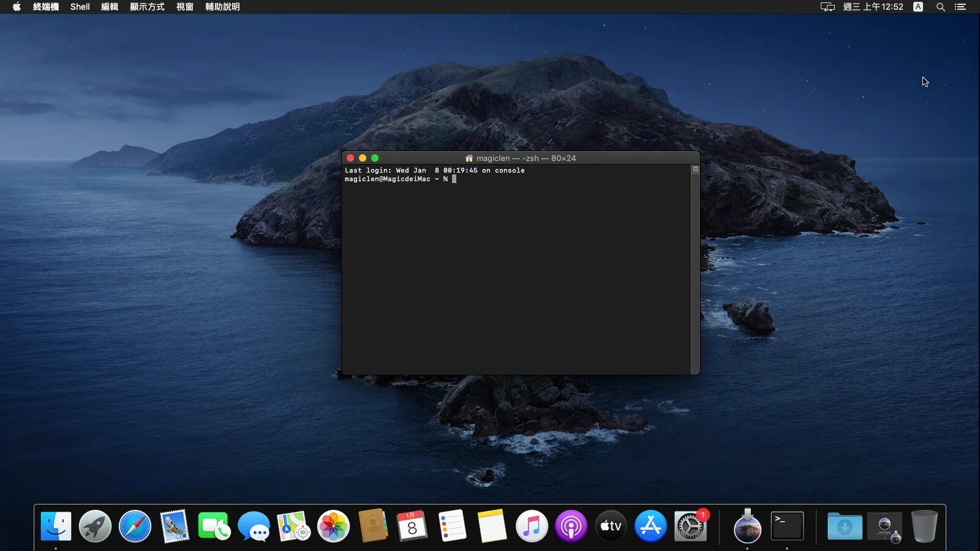Open the Shell menu
Image resolution: width=980 pixels, height=551 pixels.
80,7
